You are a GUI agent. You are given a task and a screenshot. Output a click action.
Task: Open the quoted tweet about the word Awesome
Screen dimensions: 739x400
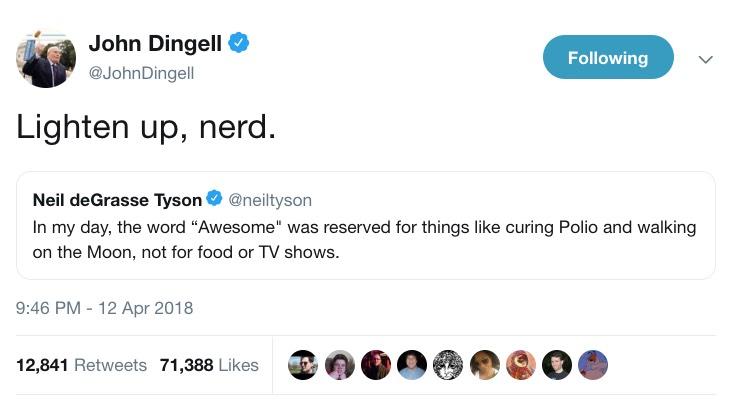(365, 239)
